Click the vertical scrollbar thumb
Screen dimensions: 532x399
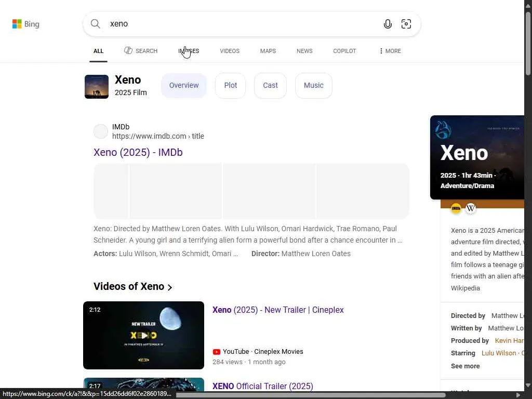(528, 44)
